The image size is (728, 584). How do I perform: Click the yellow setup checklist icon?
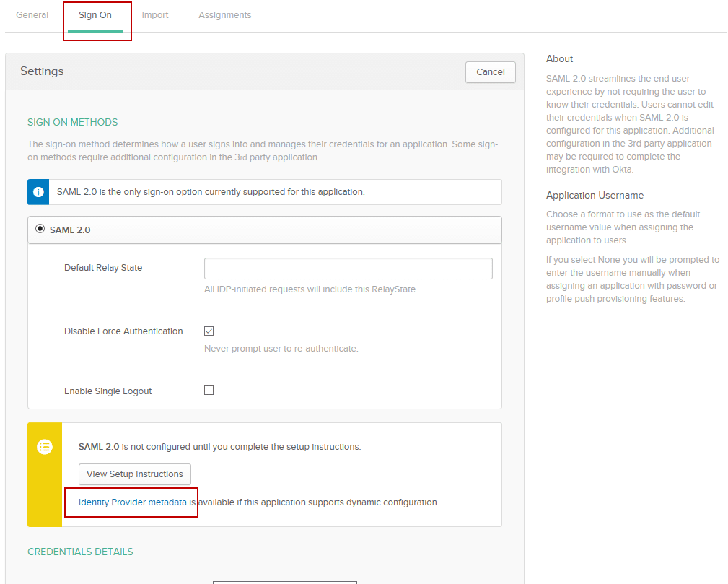pos(45,447)
